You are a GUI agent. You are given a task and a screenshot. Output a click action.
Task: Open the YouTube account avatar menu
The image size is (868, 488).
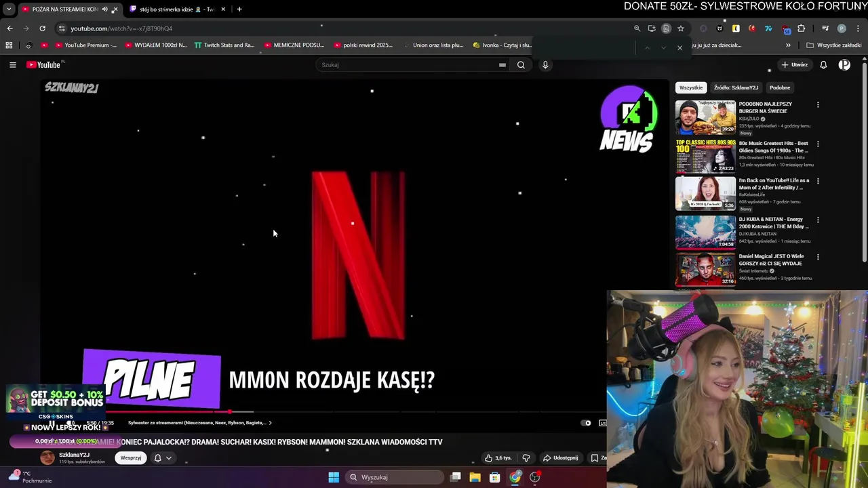click(x=844, y=65)
